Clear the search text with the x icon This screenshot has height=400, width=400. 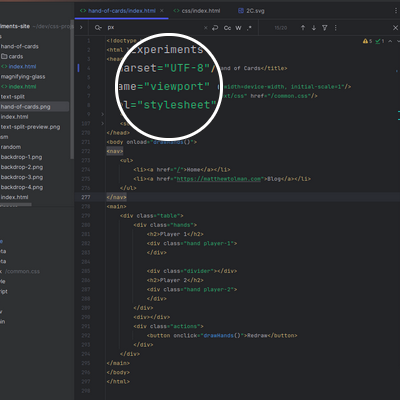tap(206, 28)
